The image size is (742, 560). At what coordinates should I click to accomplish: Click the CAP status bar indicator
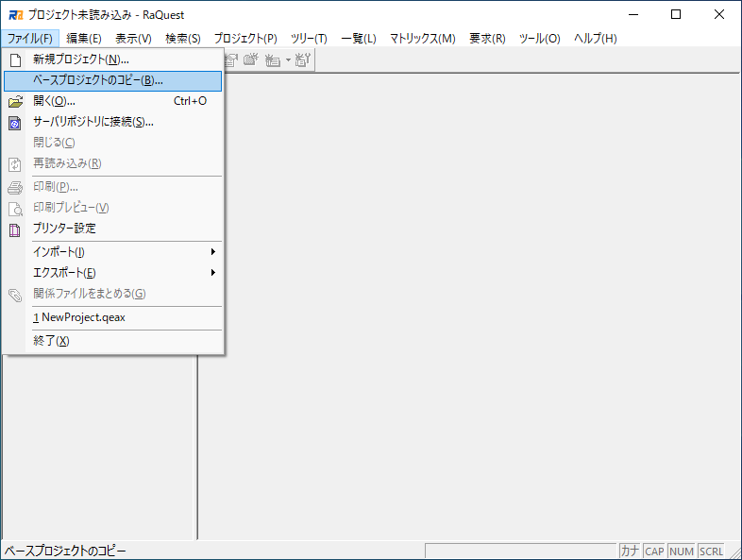(x=654, y=551)
